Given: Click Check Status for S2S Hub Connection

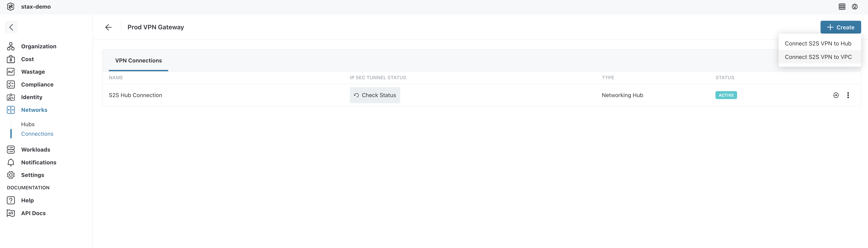Looking at the screenshot, I should coord(375,95).
